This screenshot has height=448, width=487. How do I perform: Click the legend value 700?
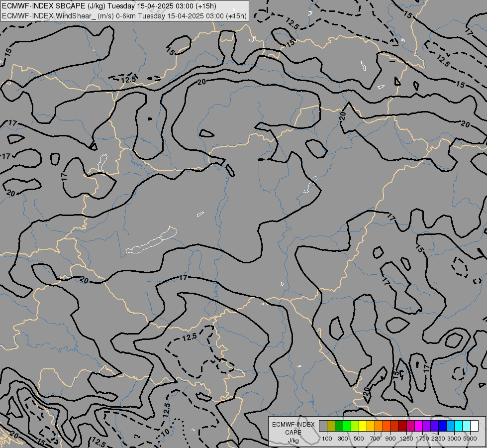click(x=375, y=439)
